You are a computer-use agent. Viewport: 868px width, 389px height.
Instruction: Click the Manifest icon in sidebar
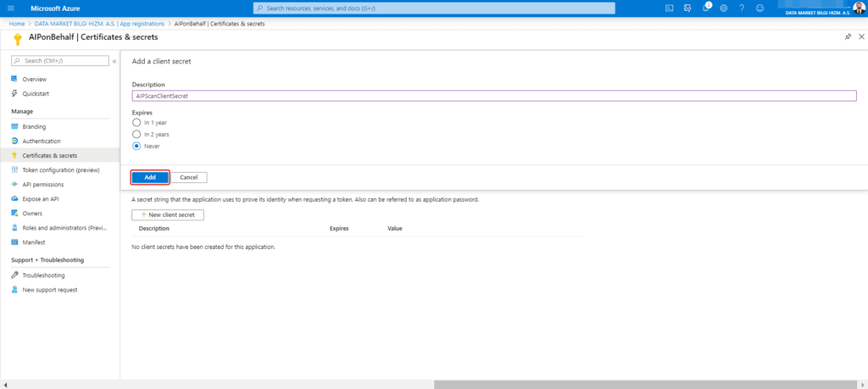coord(15,242)
